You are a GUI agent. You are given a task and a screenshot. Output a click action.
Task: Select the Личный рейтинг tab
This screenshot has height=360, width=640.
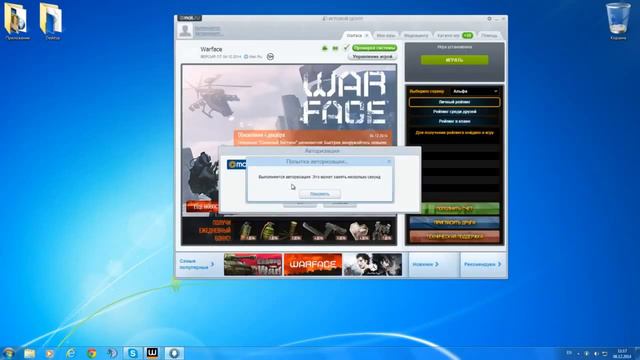point(454,102)
